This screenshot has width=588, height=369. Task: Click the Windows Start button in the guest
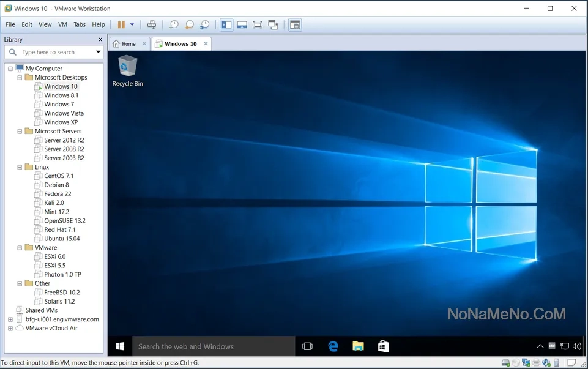pos(120,346)
